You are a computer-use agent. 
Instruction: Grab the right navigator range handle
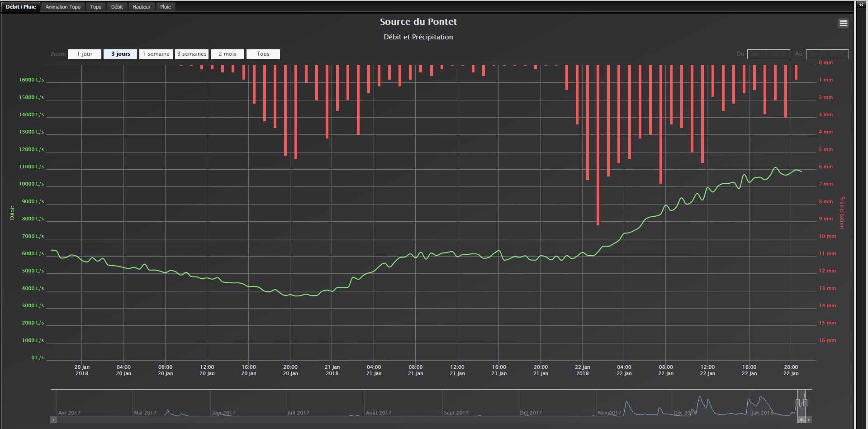[805, 403]
